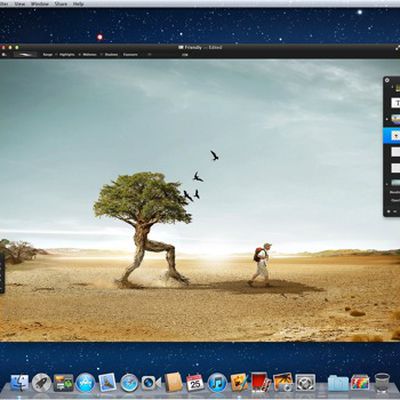This screenshot has height=400, width=400.
Task: Click the paintbrush app icon in Dock
Action: tap(239, 382)
